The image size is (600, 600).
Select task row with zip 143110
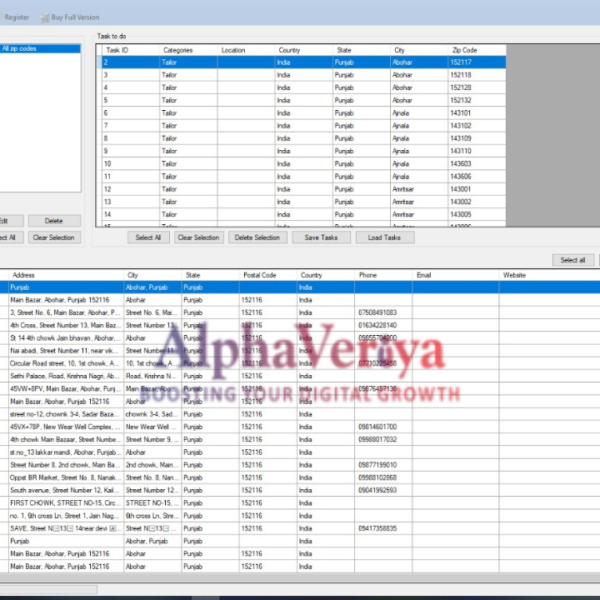click(302, 151)
